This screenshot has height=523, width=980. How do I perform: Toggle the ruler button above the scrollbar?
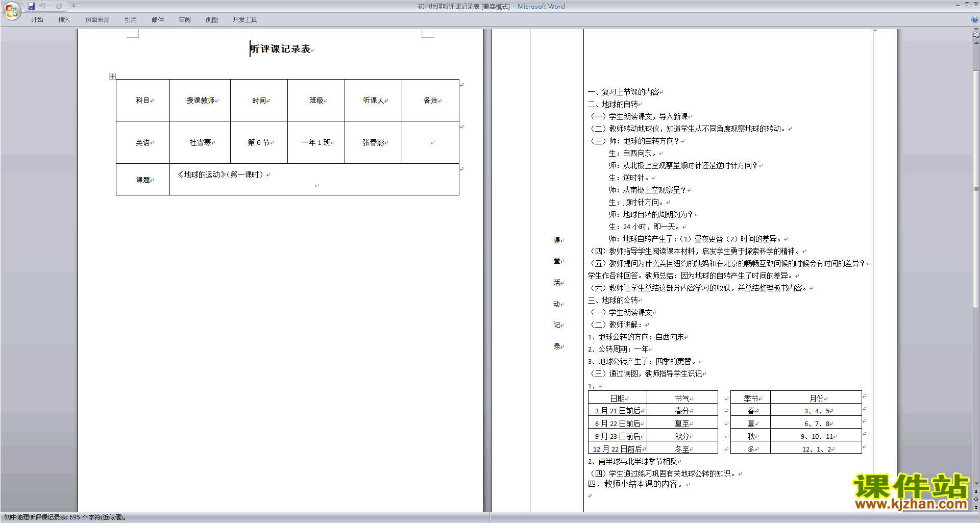tap(976, 35)
